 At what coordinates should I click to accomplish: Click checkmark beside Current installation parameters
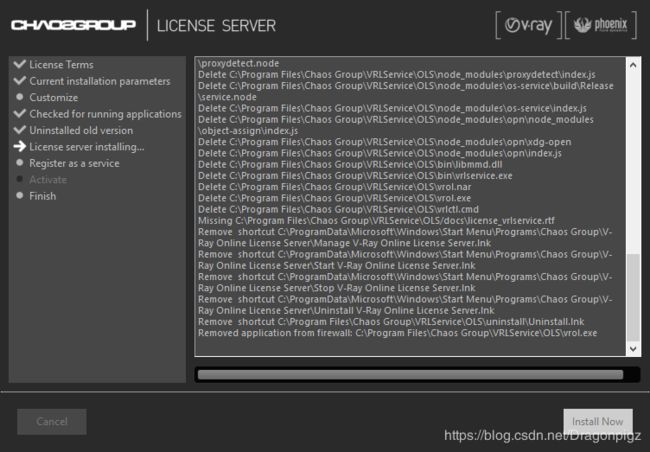tap(18, 81)
